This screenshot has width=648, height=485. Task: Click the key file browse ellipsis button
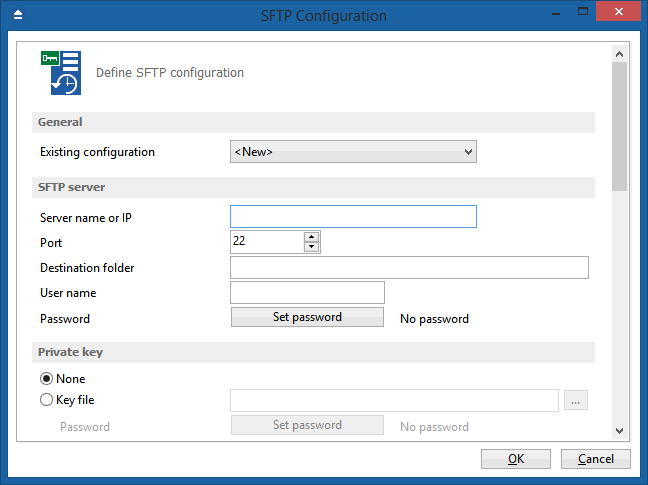pyautogui.click(x=576, y=400)
